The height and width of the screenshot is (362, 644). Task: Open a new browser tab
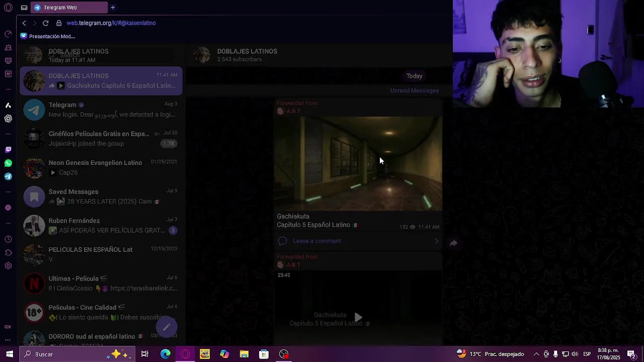113,8
